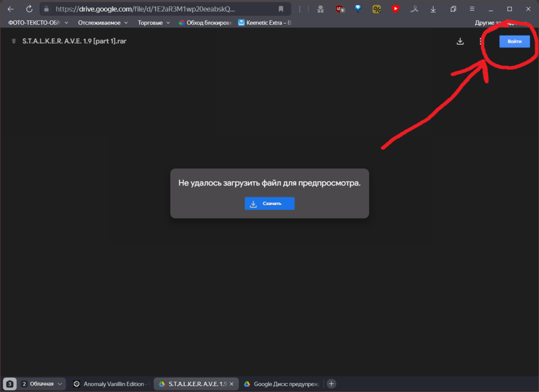Expand the ФОТО-ТЕКСТО-ОБМ bookmarks folder
Image resolution: width=539 pixels, height=392 pixels.
coord(38,23)
